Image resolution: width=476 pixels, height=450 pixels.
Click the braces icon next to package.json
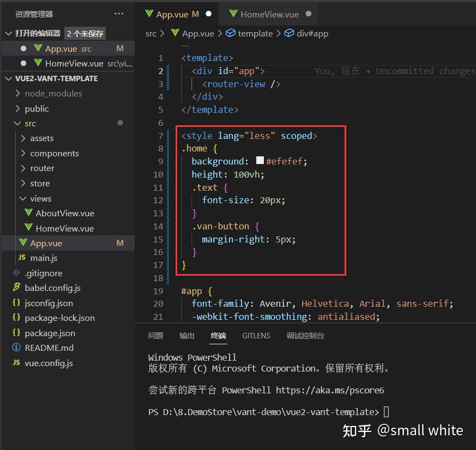pos(17,332)
